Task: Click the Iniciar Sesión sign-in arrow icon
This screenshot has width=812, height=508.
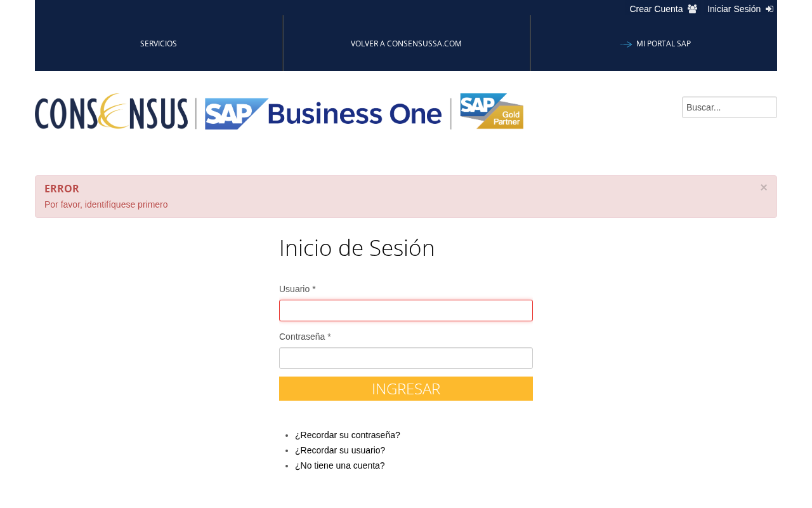Action: tap(769, 9)
